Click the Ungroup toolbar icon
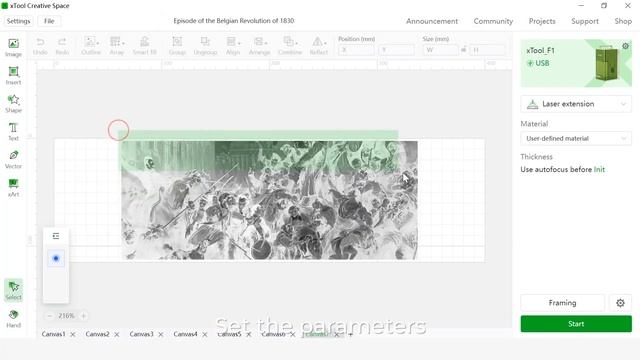The image size is (640, 360). [205, 46]
